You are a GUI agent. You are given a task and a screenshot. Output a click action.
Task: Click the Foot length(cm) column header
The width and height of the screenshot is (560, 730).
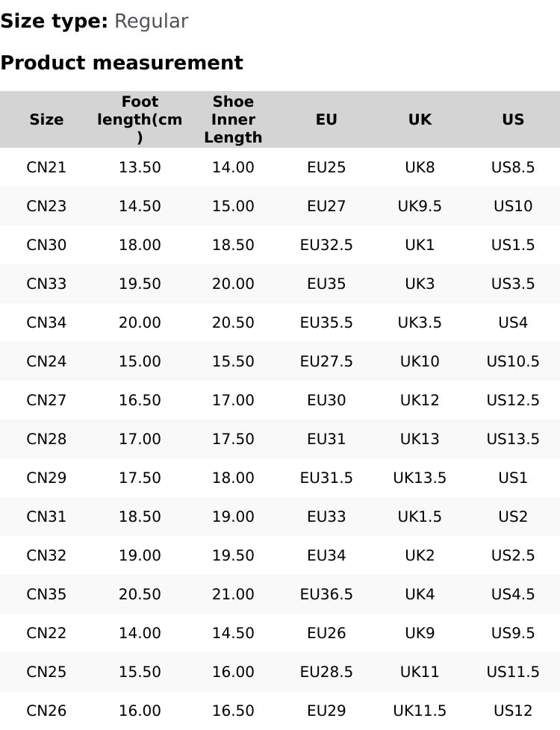[140, 119]
